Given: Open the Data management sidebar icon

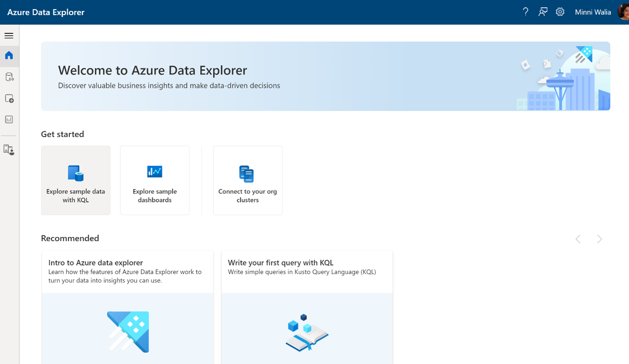Looking at the screenshot, I should pyautogui.click(x=9, y=77).
